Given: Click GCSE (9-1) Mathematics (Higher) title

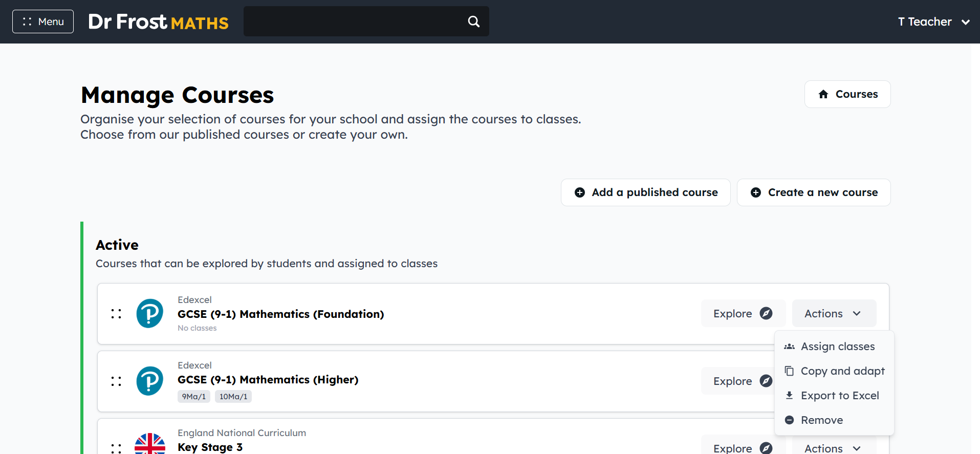Looking at the screenshot, I should [x=268, y=380].
